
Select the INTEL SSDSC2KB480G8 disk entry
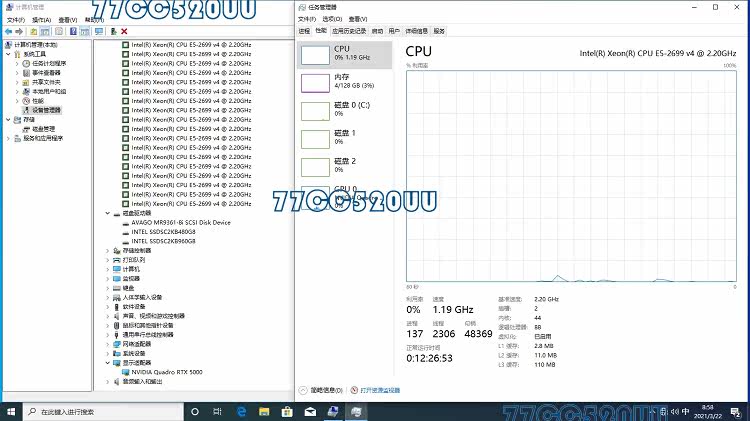(163, 232)
